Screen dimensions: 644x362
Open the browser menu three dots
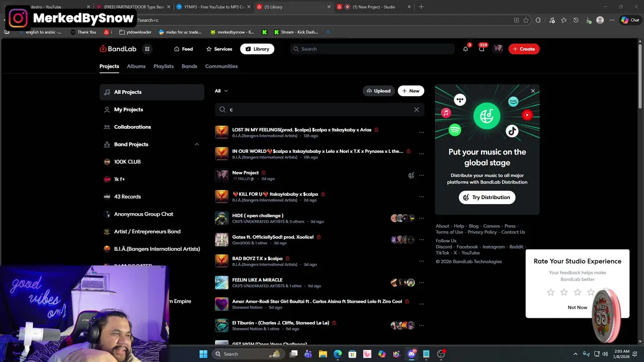[x=612, y=20]
